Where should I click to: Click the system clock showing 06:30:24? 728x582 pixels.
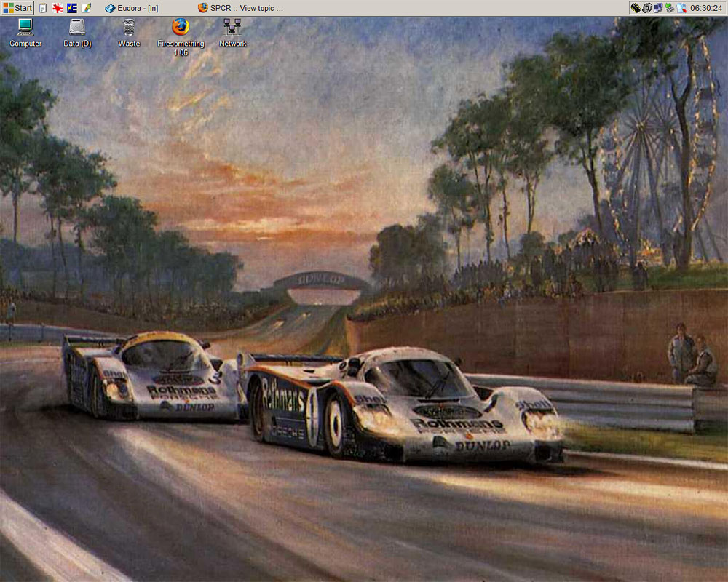coord(706,8)
